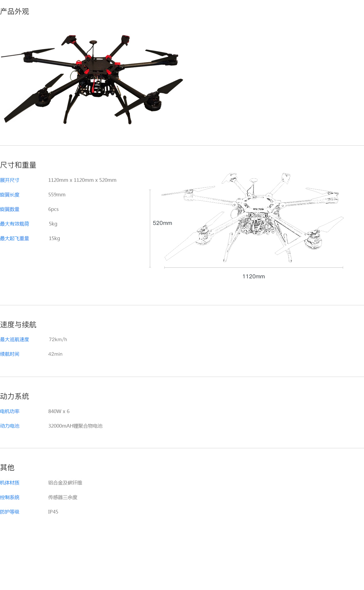Click the 动力电池 label
364x590 pixels.
10,426
